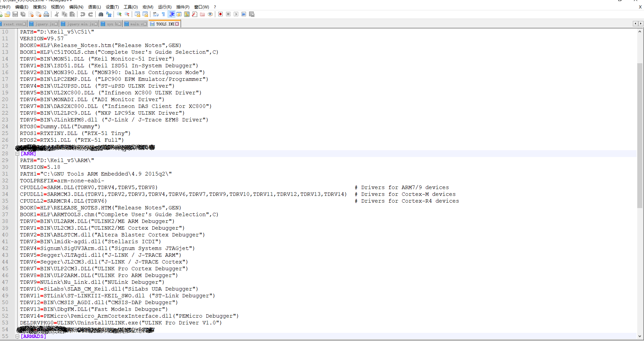Open Find with the binoculars icon
The image size is (644, 341).
click(x=101, y=14)
